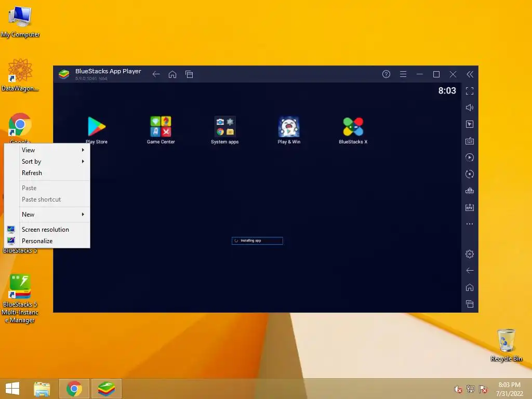The image size is (532, 399).
Task: Collapse the BlueStacks side toolbar
Action: (470, 74)
